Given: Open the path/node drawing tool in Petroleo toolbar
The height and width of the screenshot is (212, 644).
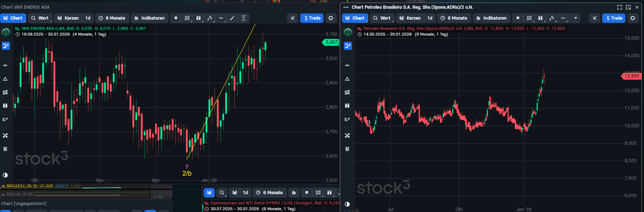Looking at the screenshot, I should [x=552, y=18].
